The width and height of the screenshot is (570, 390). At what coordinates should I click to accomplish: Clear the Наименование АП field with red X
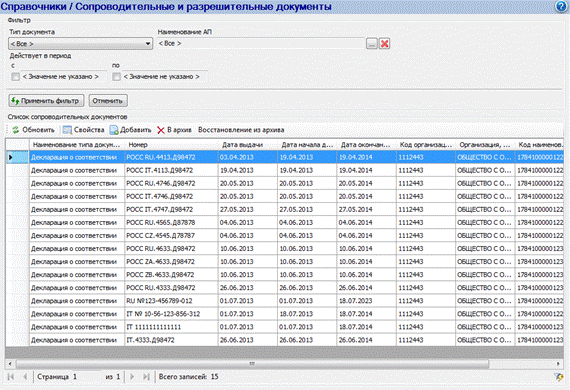384,44
